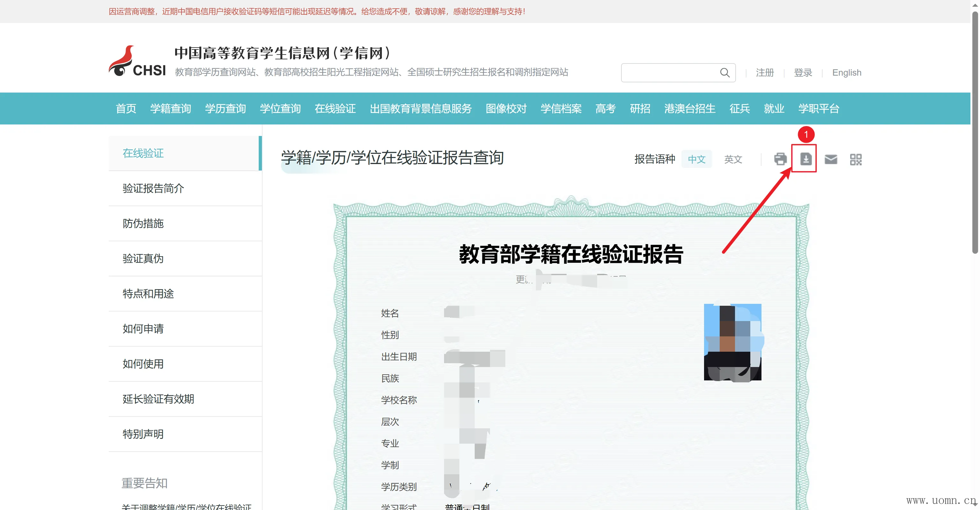Open 学籍查询 in navigation bar
Viewport: 980px width, 510px height.
click(x=170, y=109)
